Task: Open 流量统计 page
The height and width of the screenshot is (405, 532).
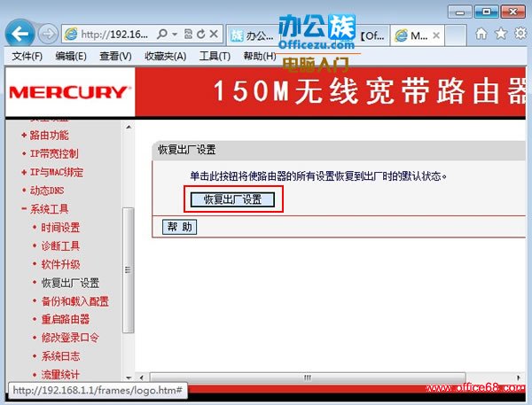Action: [60, 375]
